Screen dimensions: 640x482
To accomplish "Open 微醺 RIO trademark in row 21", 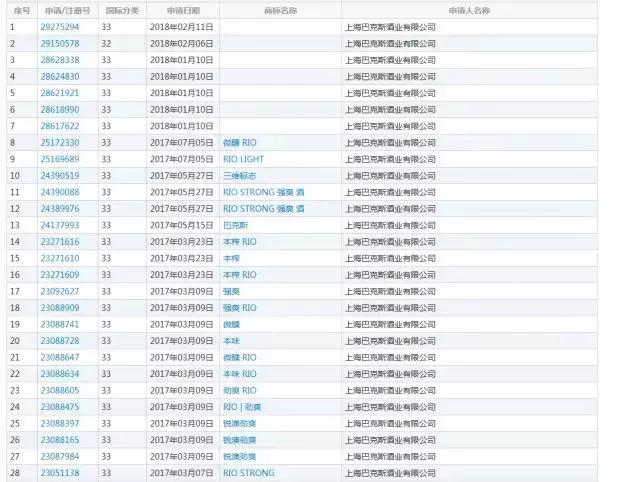I will tap(240, 358).
